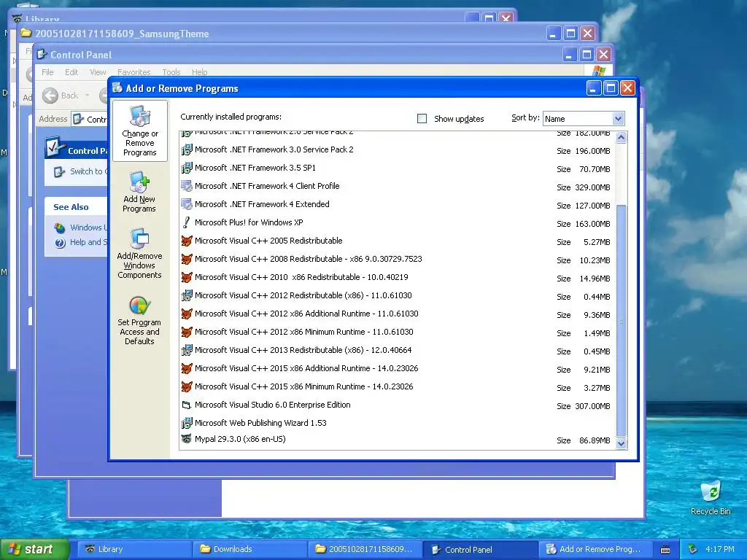
Task: Open Add/Remove Windows Components
Action: tap(139, 253)
